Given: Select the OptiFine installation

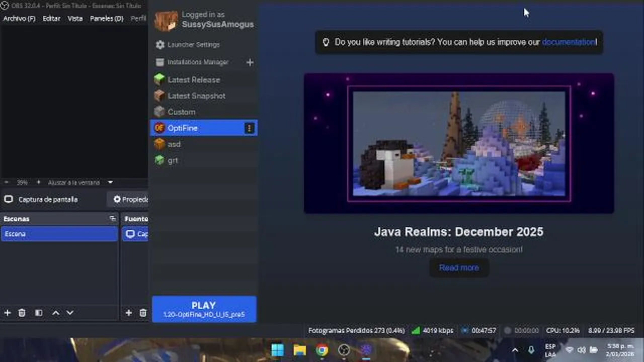Looking at the screenshot, I should [204, 128].
